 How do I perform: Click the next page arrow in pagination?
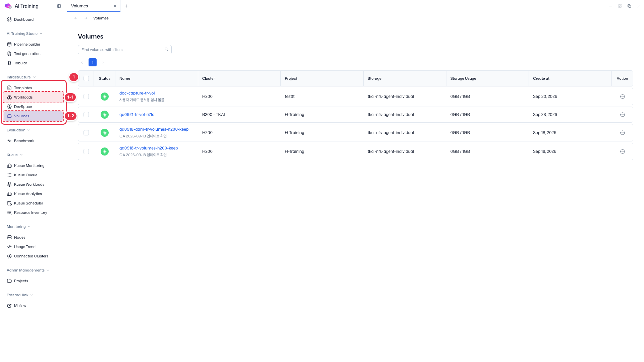[x=103, y=62]
